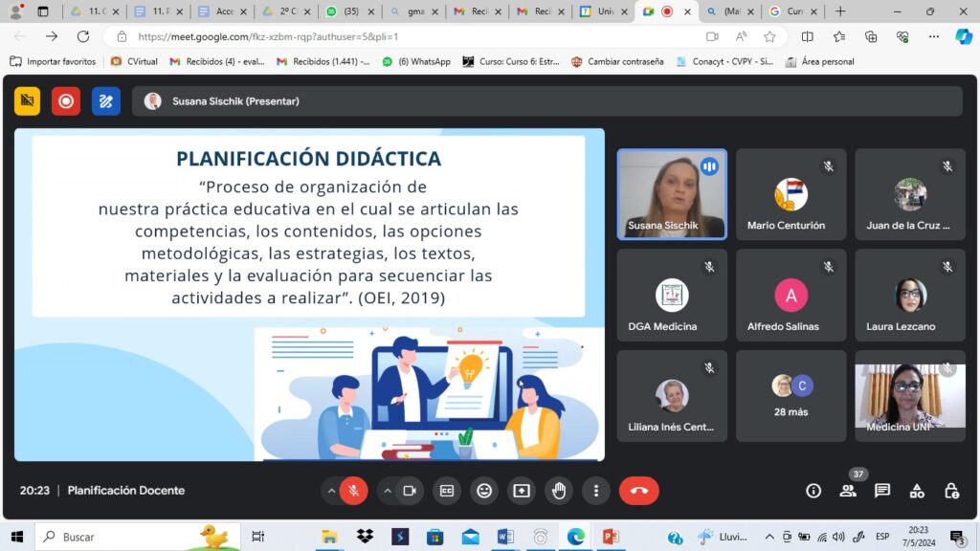Image resolution: width=980 pixels, height=551 pixels.
Task: Leave the call with red hang-up button
Action: coord(638,491)
